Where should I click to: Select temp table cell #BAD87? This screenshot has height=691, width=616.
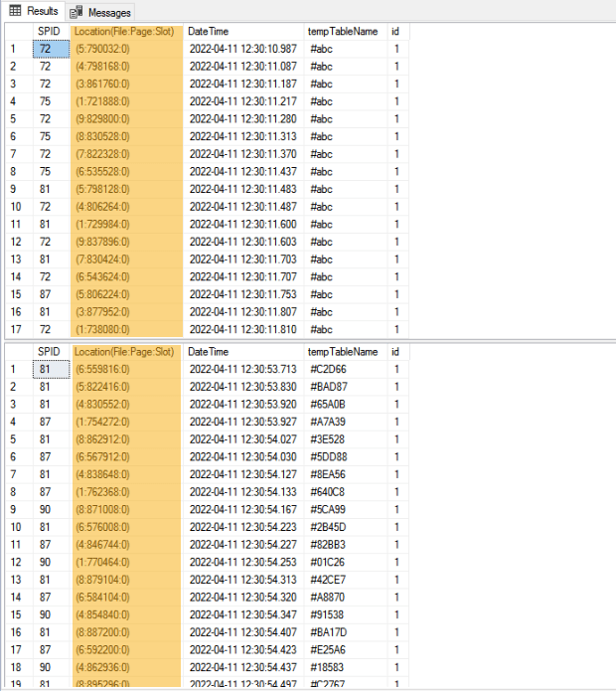[345, 387]
